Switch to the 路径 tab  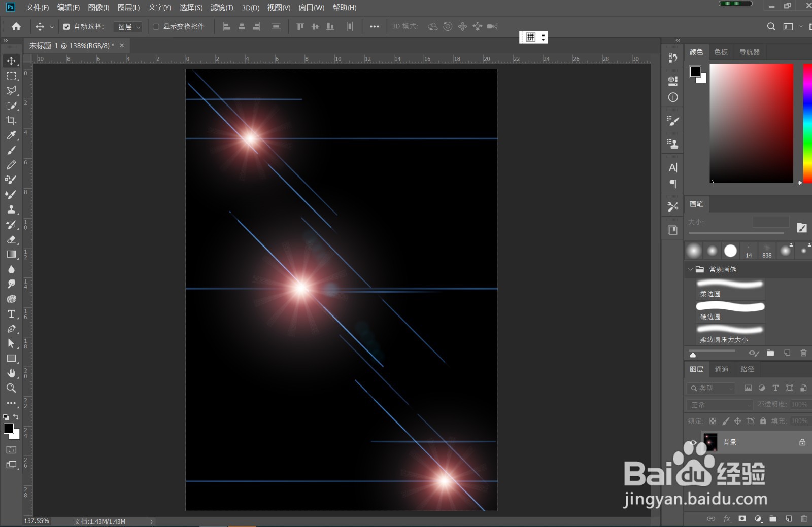[x=747, y=369]
